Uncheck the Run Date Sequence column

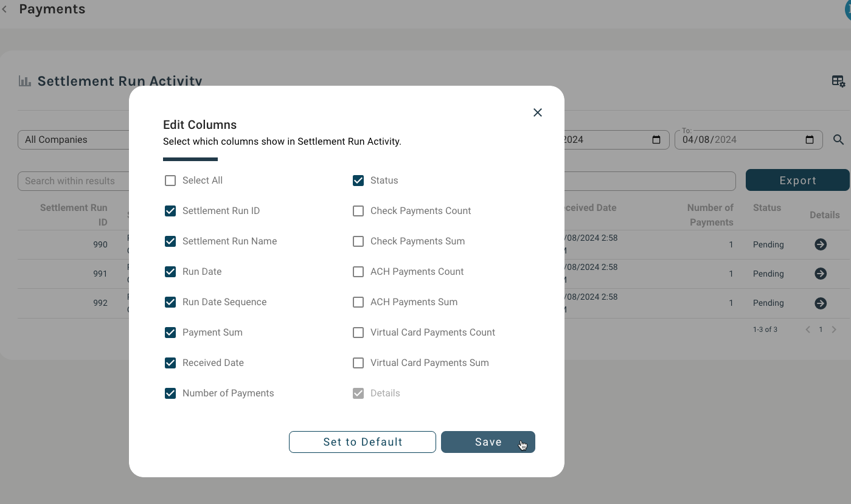[170, 302]
